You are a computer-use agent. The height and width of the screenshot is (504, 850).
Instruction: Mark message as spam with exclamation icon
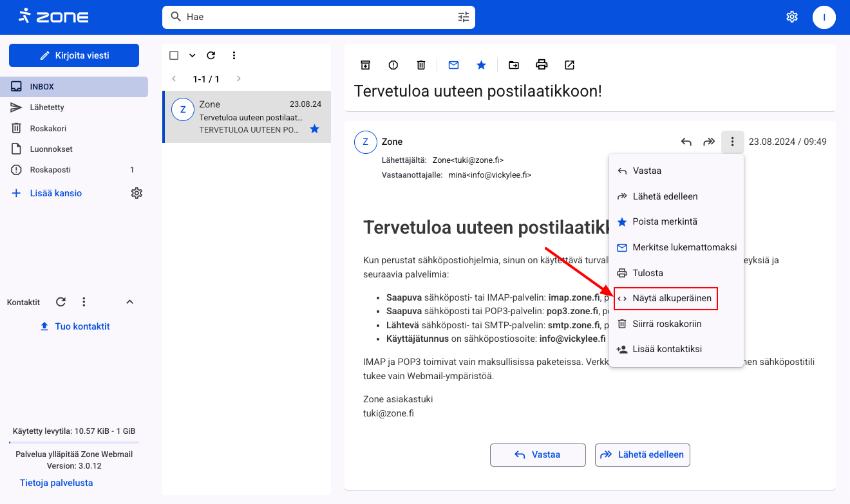pos(393,65)
